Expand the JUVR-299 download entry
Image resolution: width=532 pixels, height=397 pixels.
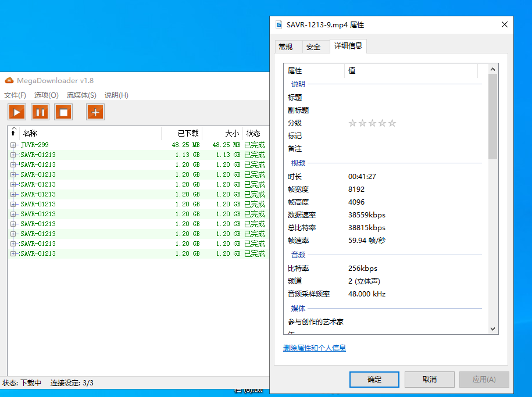tap(13, 145)
